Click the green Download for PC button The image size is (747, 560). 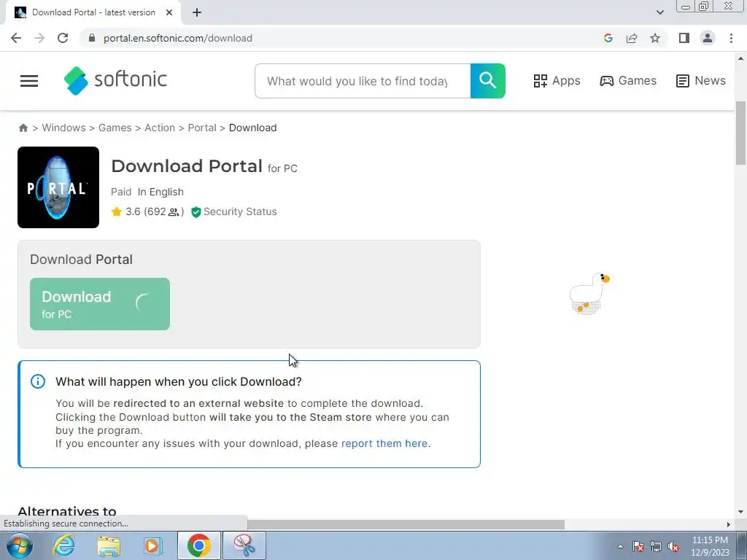99,304
